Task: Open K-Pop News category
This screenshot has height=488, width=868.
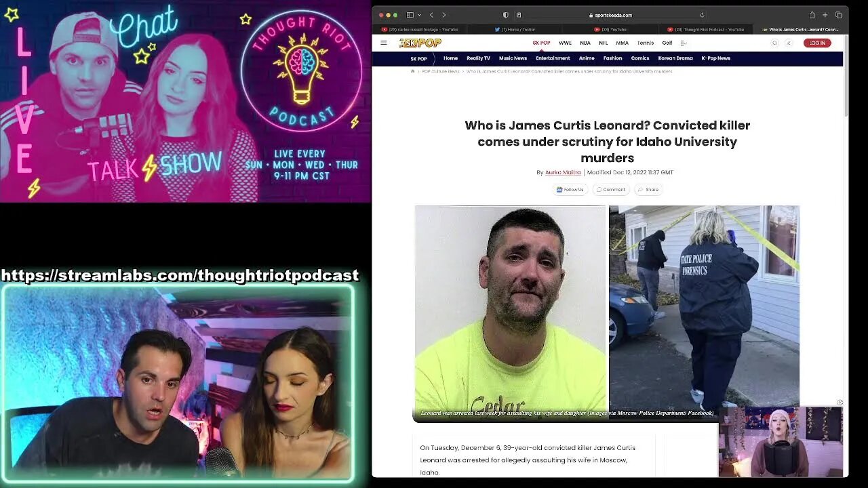Action: click(x=715, y=58)
